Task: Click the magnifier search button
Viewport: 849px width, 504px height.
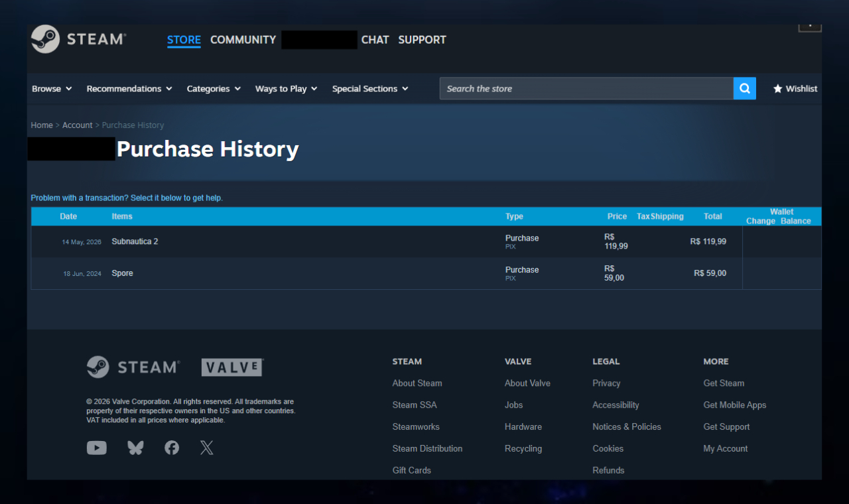Action: 744,88
